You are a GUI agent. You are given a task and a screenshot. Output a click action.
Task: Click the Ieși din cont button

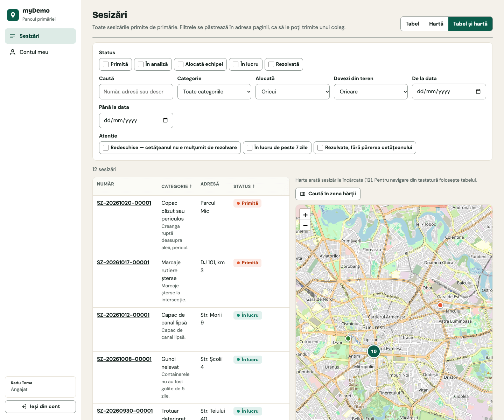tap(40, 407)
